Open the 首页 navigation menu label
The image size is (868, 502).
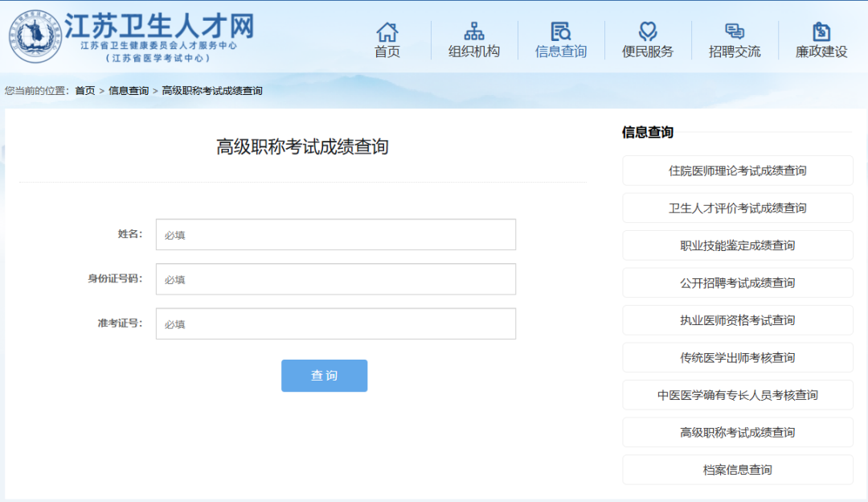pos(387,51)
